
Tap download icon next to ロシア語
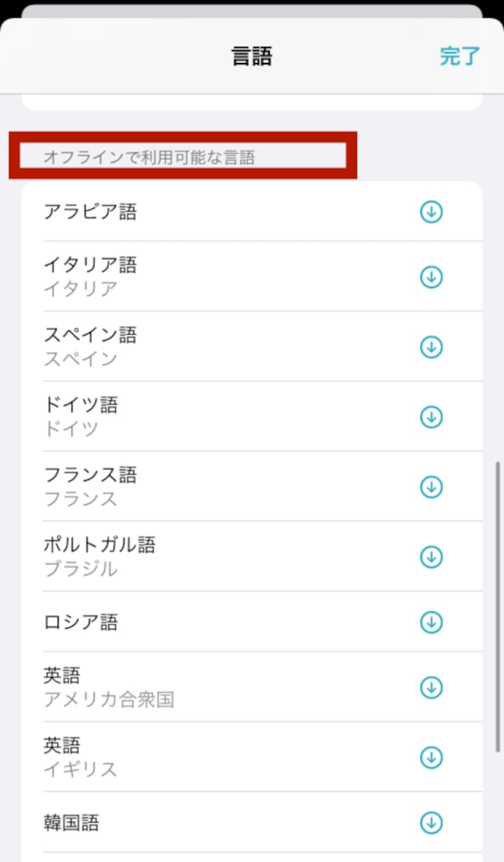pos(432,622)
